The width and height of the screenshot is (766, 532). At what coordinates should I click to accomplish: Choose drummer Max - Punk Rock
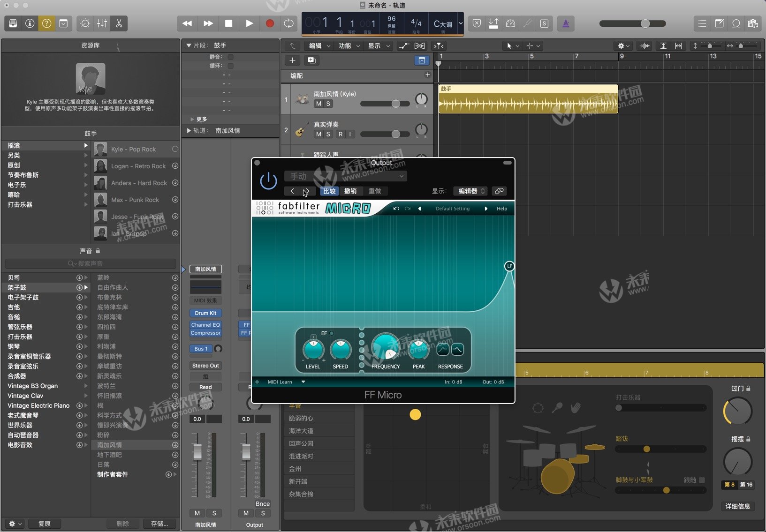point(136,200)
